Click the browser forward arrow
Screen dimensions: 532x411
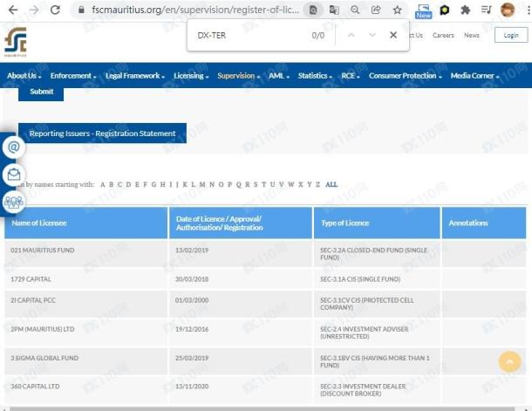(x=34, y=10)
